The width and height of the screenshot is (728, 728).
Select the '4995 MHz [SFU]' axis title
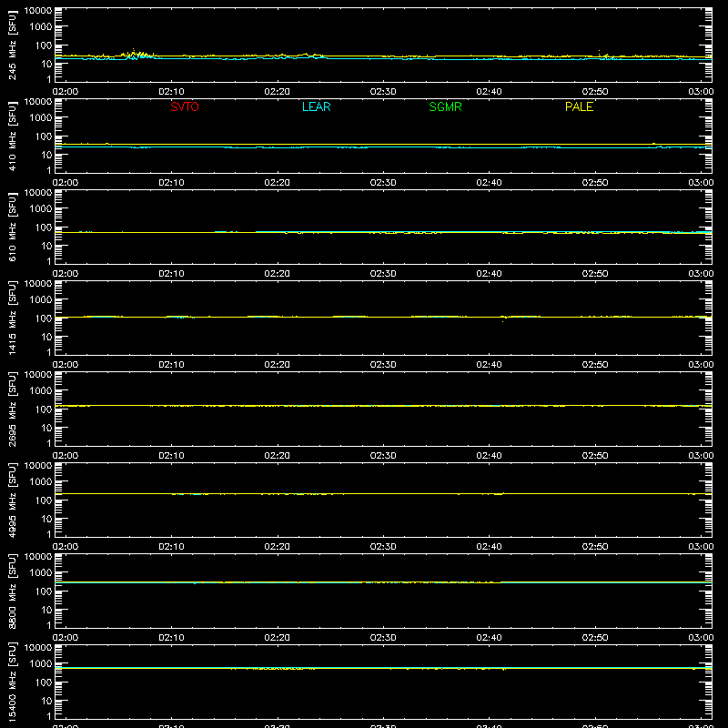click(x=12, y=500)
